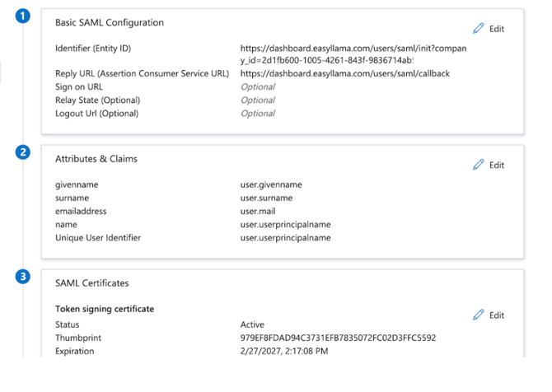This screenshot has height=392, width=552.
Task: Click the user.mail claim value
Action: click(259, 212)
